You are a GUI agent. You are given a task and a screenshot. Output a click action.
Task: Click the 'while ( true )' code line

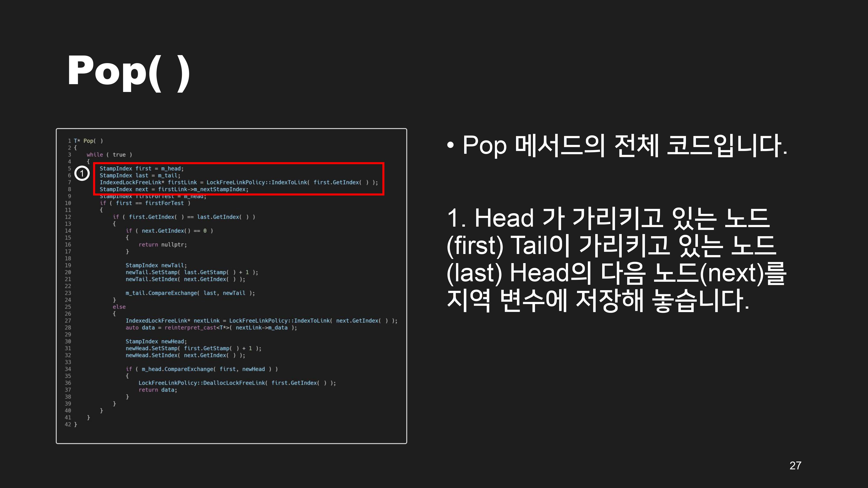coord(109,155)
